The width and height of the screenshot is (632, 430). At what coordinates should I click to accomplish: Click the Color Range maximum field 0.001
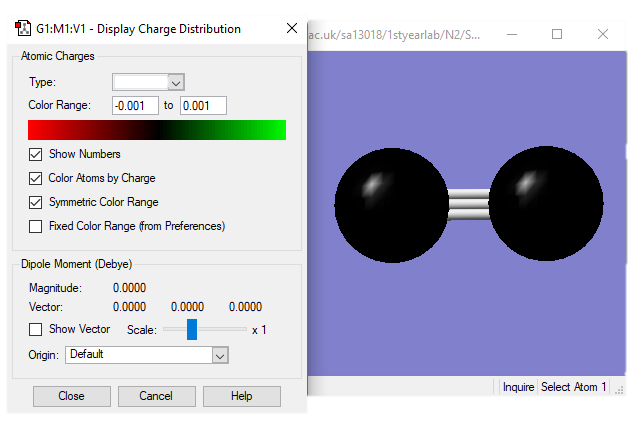coord(203,106)
